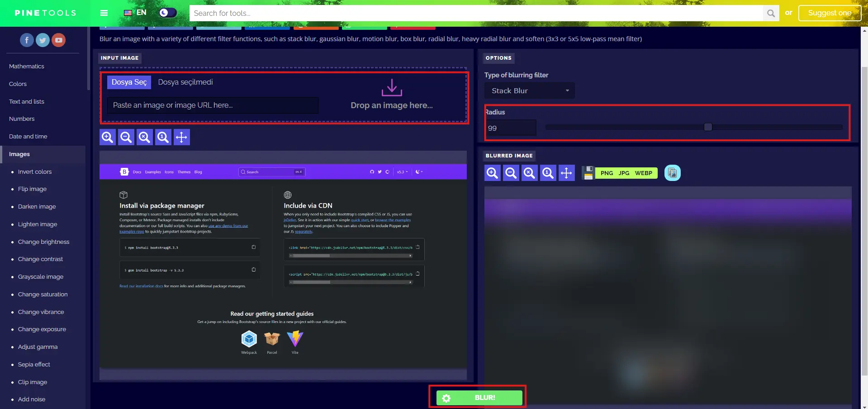Click the input image preview thumbnail
The width and height of the screenshot is (868, 409).
click(x=283, y=265)
